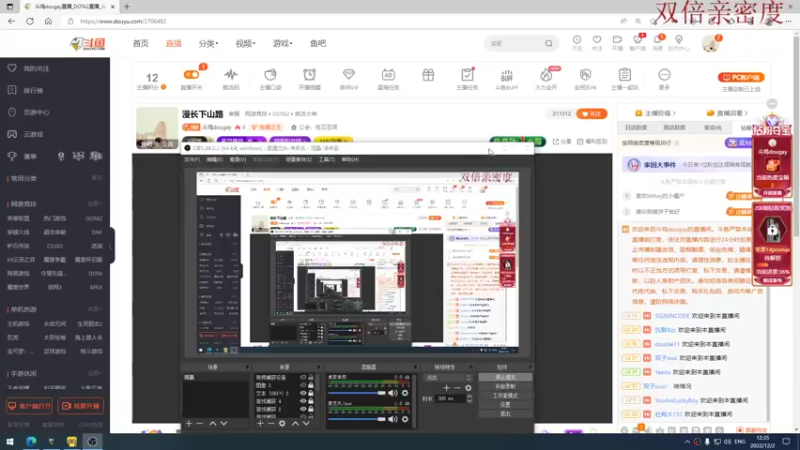Image resolution: width=800 pixels, height=450 pixels.
Task: Click 设置 button in OBS controls
Action: [x=505, y=405]
